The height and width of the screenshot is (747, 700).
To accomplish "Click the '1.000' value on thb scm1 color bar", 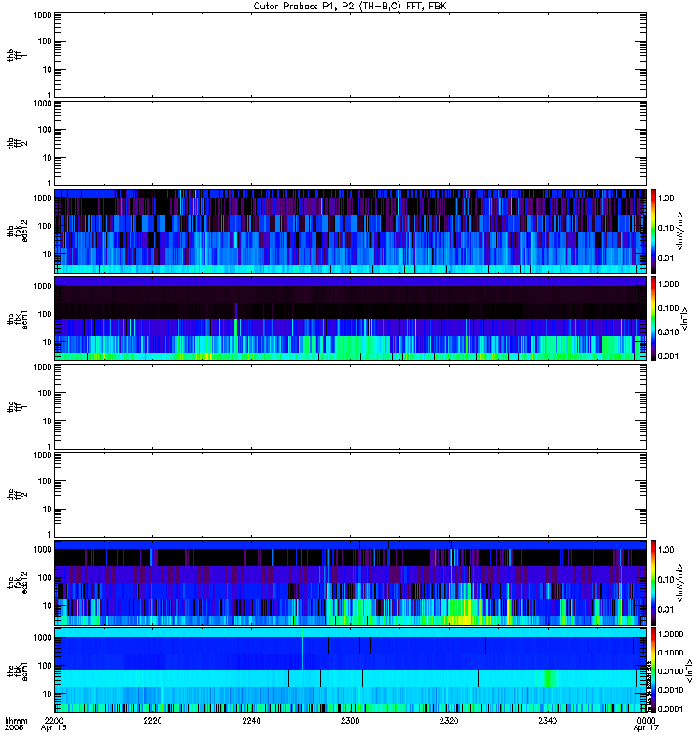I will (x=668, y=284).
